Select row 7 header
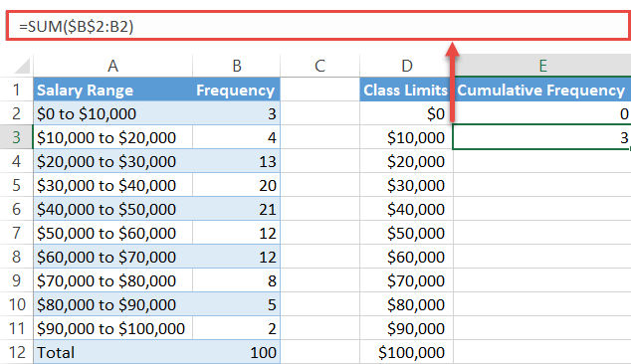Screen dimensions: 631x364 tap(17, 233)
